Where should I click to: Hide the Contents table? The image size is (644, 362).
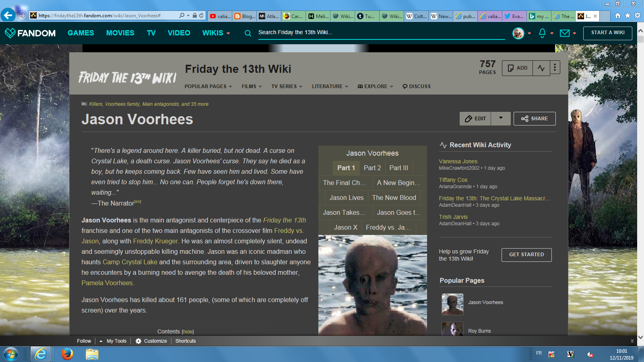(188, 332)
